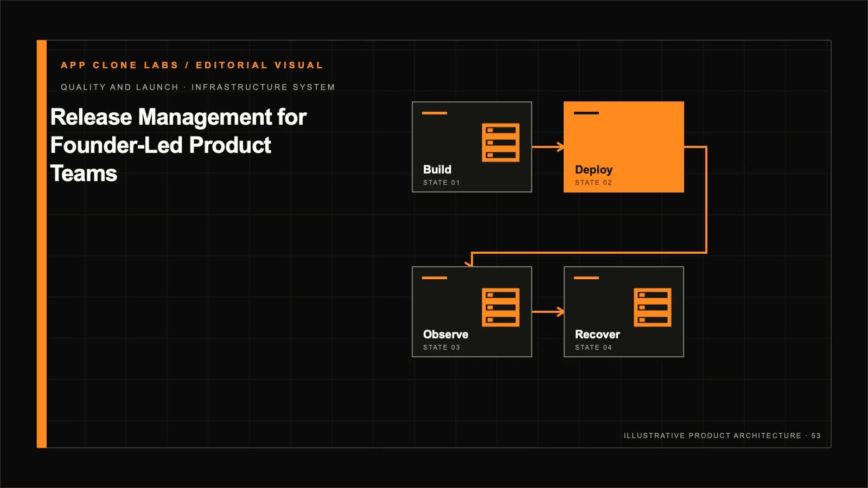Click the server stack icon in Build card
Viewport: 868px width, 488px height.
(501, 143)
